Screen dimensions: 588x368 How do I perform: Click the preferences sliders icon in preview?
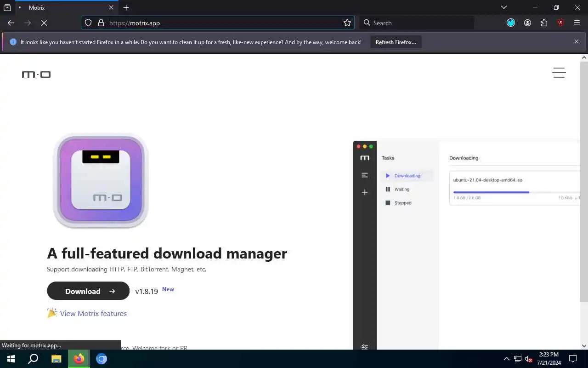365,346
